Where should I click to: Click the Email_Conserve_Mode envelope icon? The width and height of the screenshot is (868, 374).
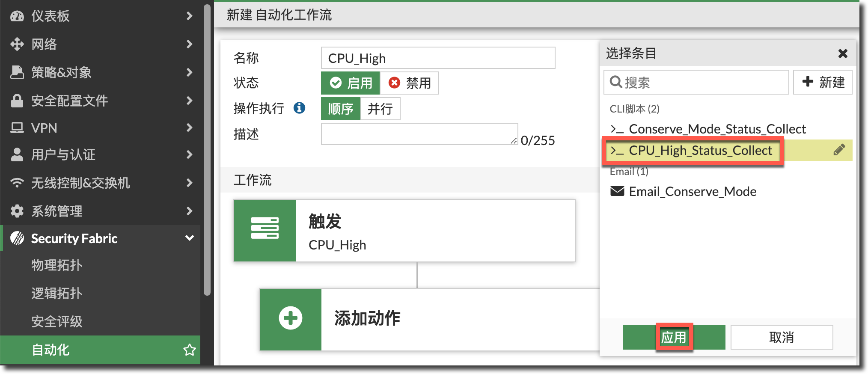pos(617,191)
